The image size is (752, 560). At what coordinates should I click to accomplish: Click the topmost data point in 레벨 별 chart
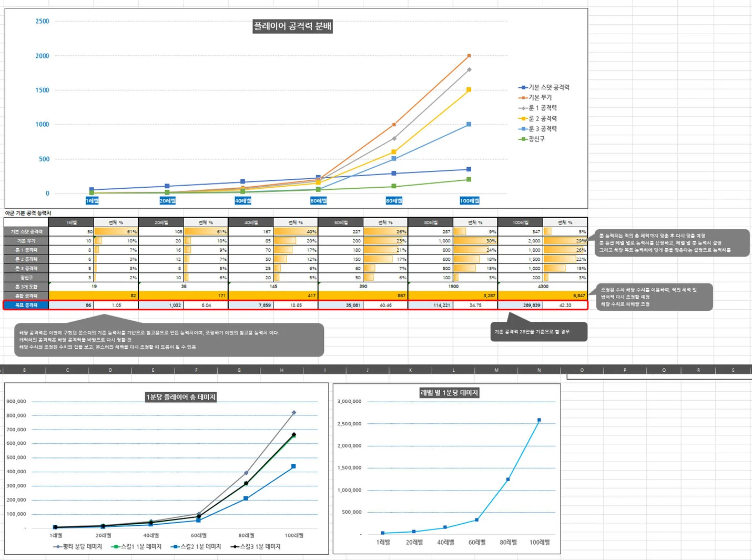coord(539,420)
